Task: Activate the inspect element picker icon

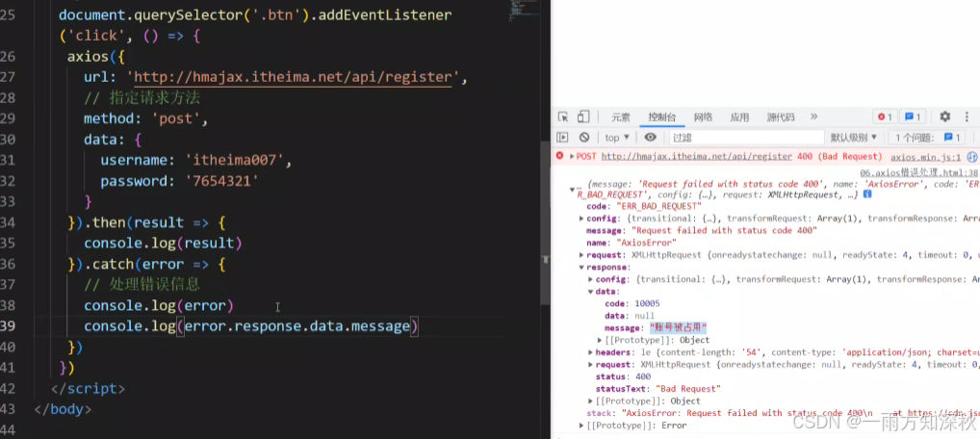Action: 563,116
